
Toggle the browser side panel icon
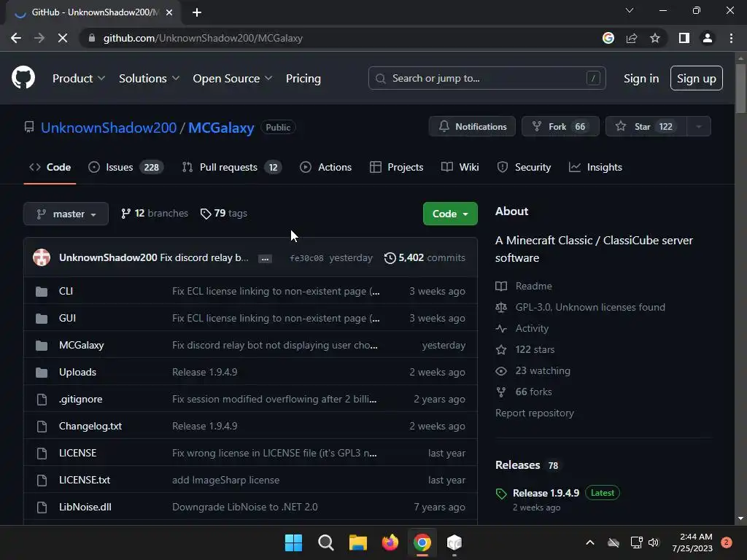(x=684, y=38)
